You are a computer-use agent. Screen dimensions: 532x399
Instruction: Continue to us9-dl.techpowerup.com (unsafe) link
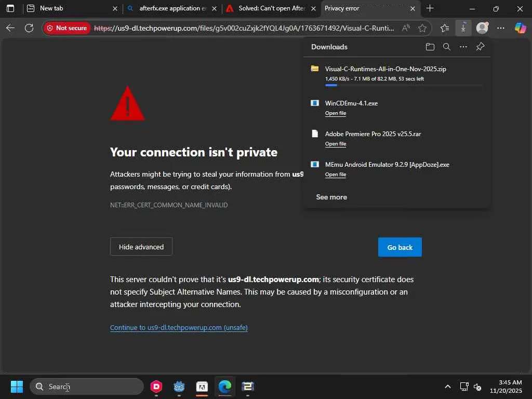point(179,327)
